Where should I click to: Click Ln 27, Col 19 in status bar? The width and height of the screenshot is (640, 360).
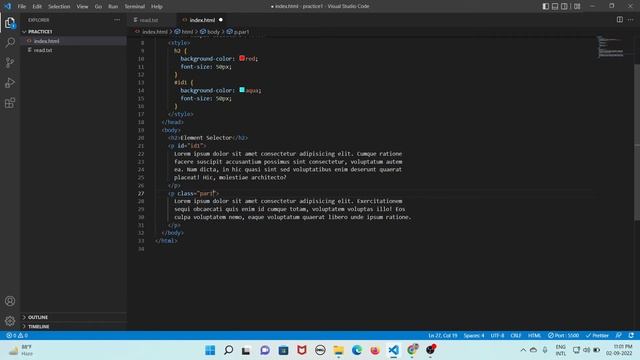[442, 335]
